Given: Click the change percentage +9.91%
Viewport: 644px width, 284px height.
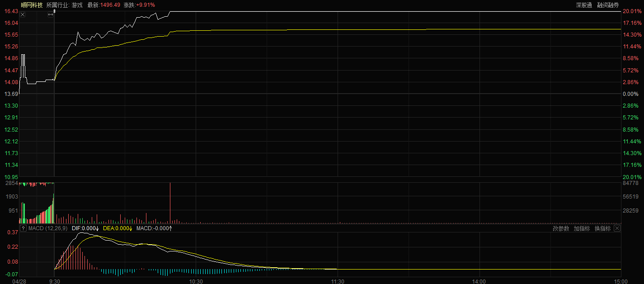Looking at the screenshot, I should 146,5.
